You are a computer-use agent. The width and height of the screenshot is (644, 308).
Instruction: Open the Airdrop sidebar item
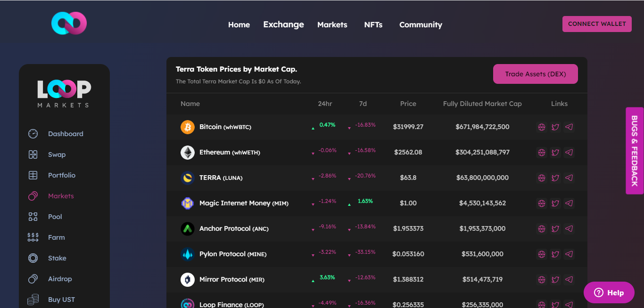pos(60,279)
